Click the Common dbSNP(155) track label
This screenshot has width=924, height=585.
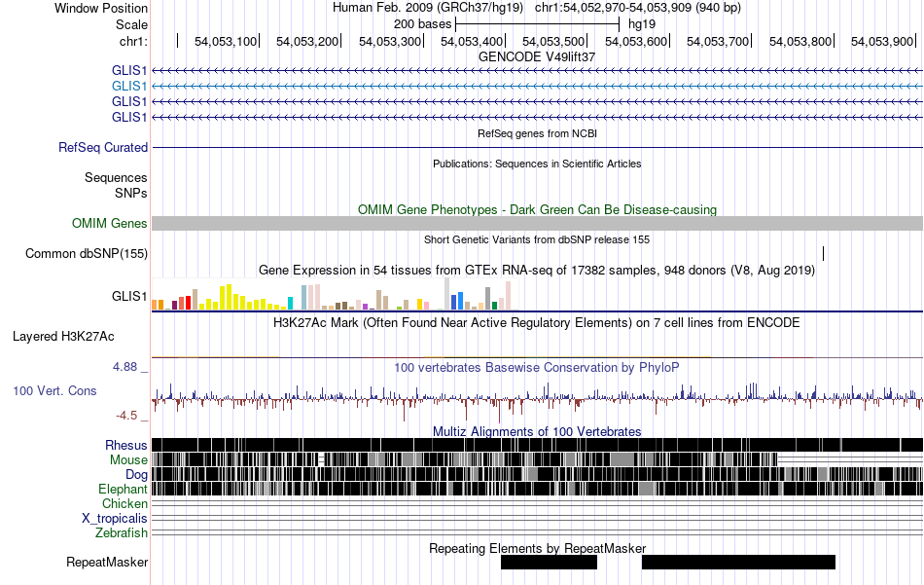87,254
